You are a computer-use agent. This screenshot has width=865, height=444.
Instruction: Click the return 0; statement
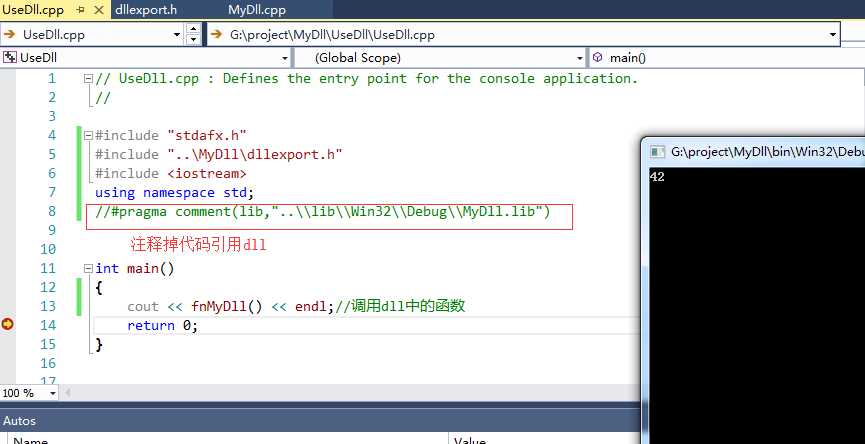[162, 325]
